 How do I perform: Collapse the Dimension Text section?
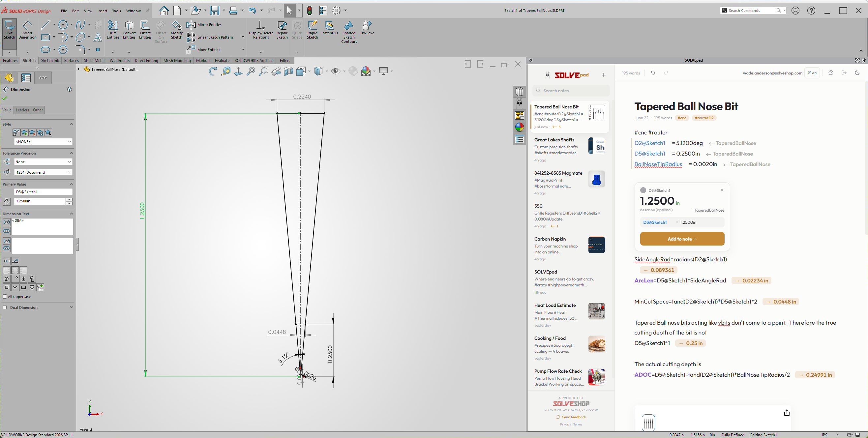pos(72,214)
